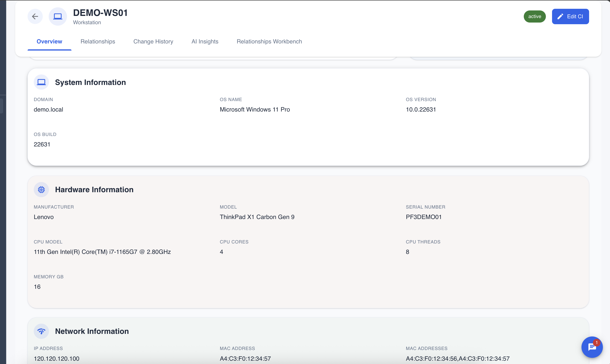The width and height of the screenshot is (610, 364).
Task: Click the System Information laptop icon
Action: (x=41, y=82)
